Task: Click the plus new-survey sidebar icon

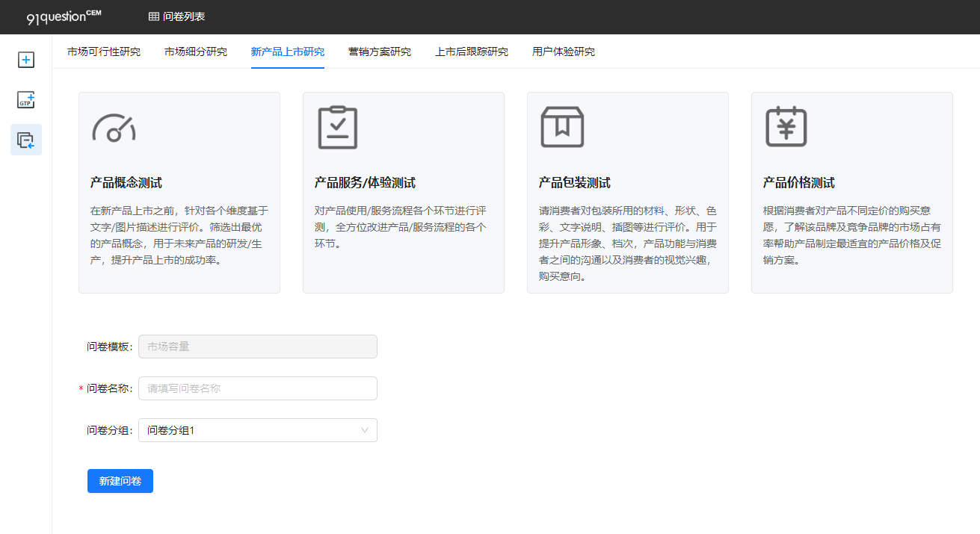Action: (x=26, y=60)
